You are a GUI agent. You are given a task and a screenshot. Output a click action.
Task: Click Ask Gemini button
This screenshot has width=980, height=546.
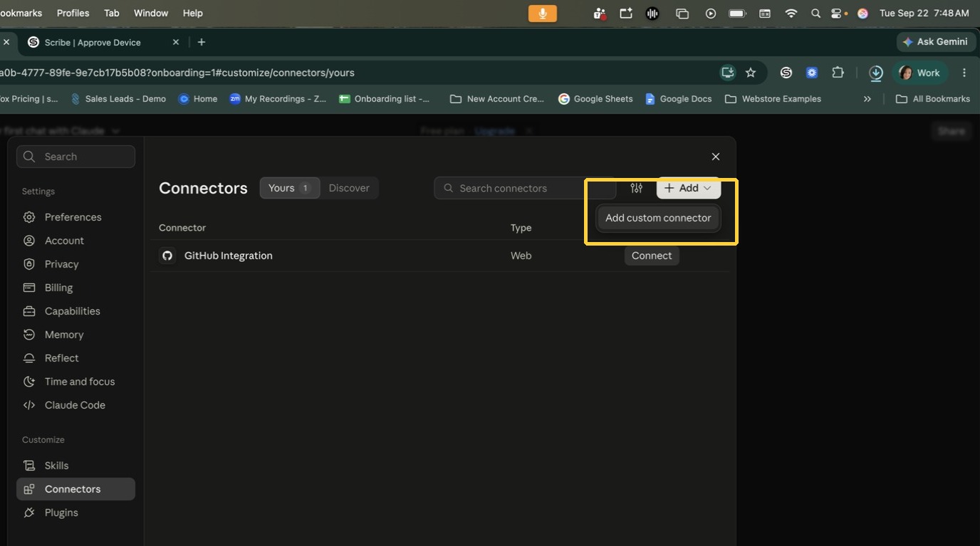click(935, 42)
